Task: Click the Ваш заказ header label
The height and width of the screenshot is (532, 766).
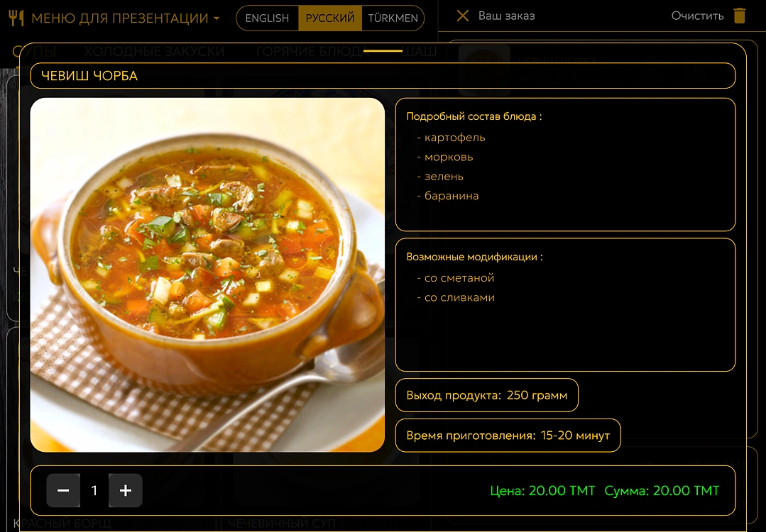Action: coord(506,16)
